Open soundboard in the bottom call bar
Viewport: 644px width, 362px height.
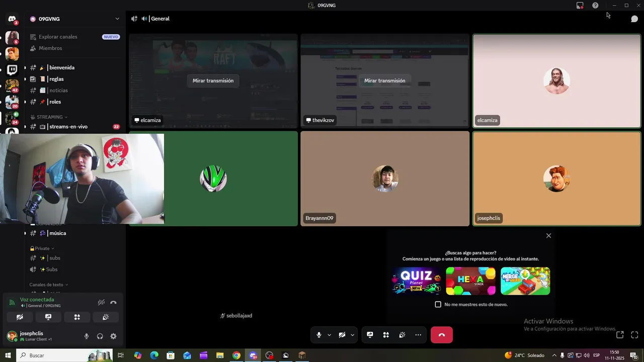point(402,335)
